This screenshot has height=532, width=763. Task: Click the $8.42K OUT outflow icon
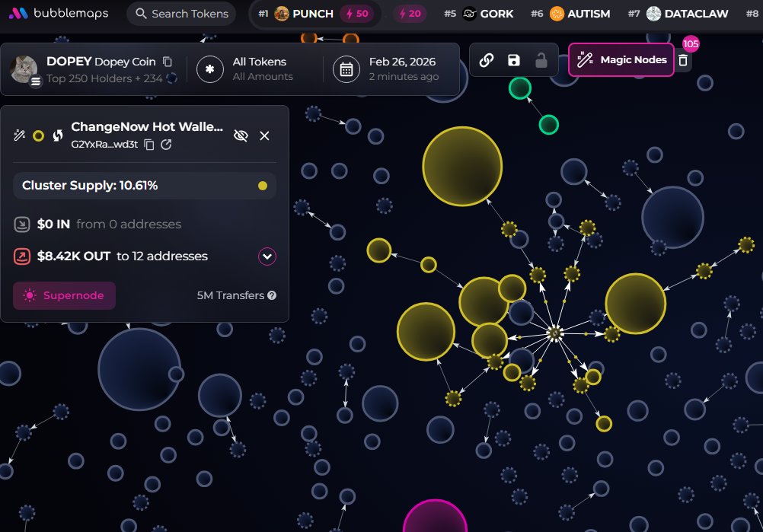[x=22, y=256]
